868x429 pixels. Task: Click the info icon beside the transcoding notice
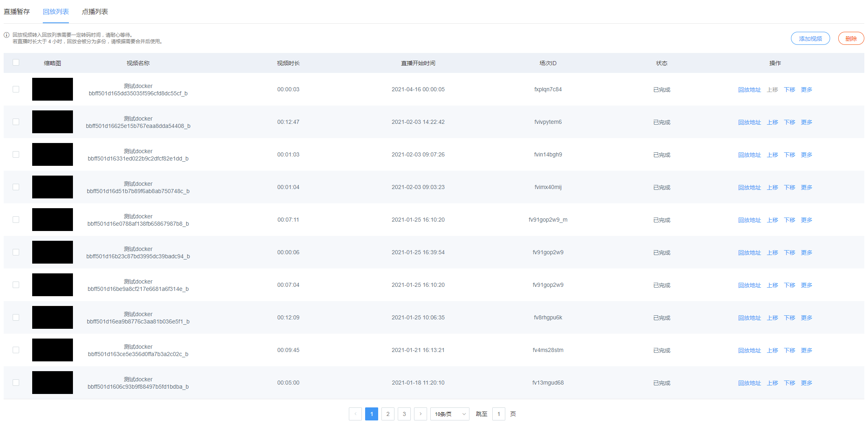(7, 35)
